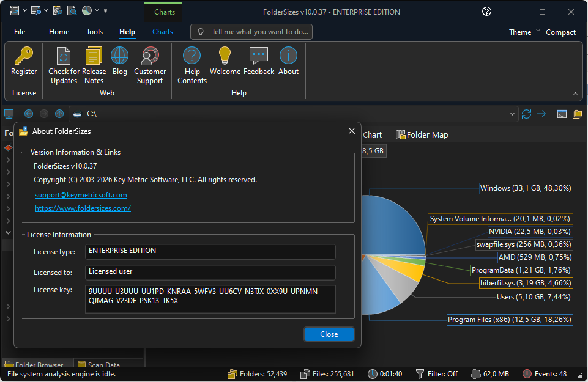Open Customize Quick Access Toolbar dropdown
588x382 pixels.
(105, 11)
